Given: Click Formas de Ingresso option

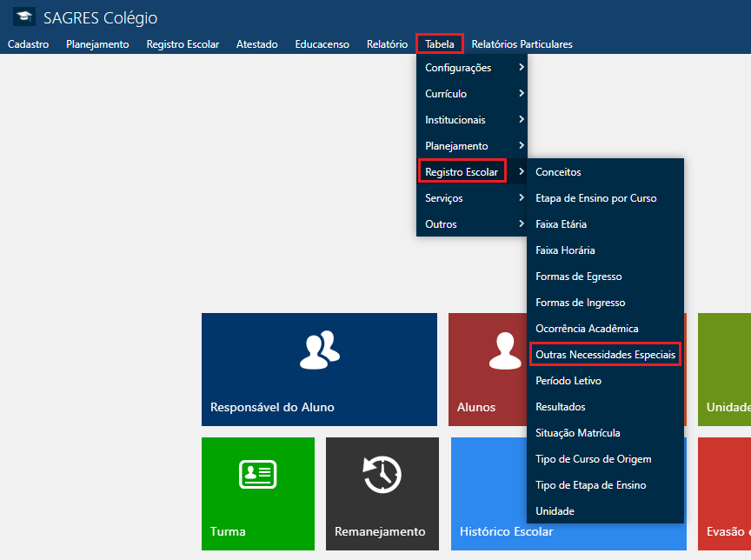Looking at the screenshot, I should click(x=580, y=303).
